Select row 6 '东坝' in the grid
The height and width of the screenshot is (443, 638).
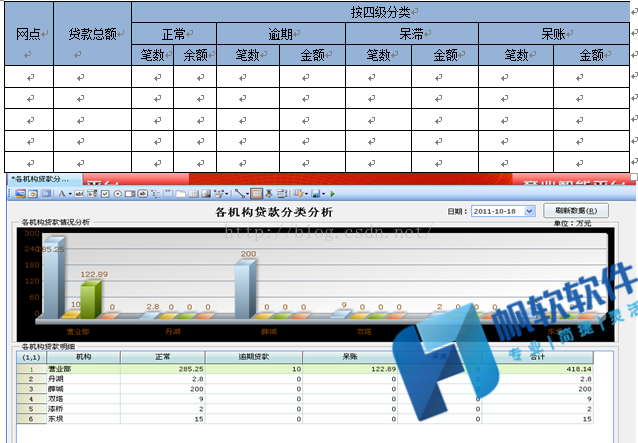click(x=304, y=419)
